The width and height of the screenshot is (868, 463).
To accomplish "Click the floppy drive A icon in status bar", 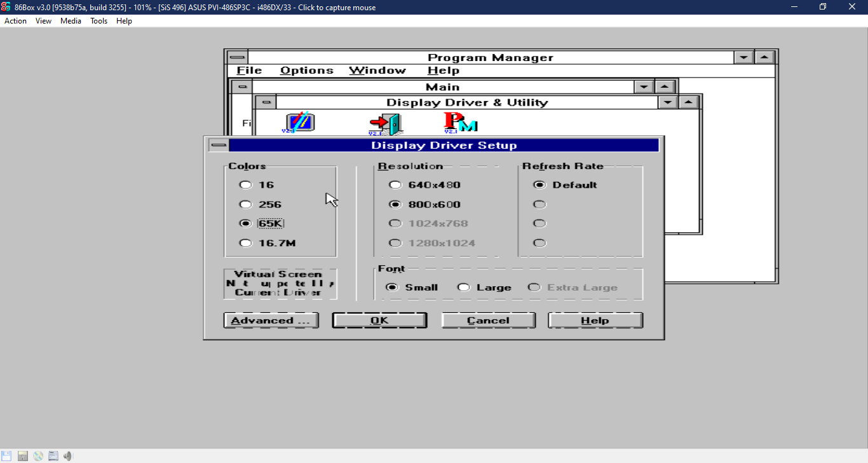I will [6, 455].
